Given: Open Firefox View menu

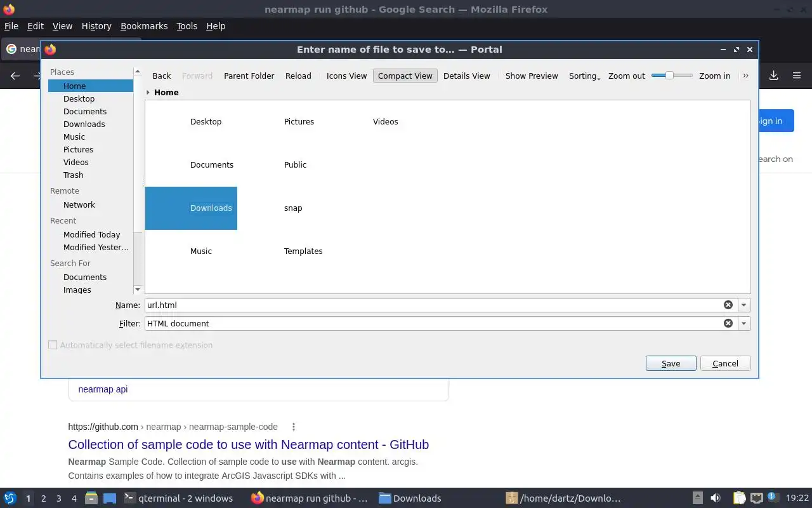Looking at the screenshot, I should (x=62, y=26).
